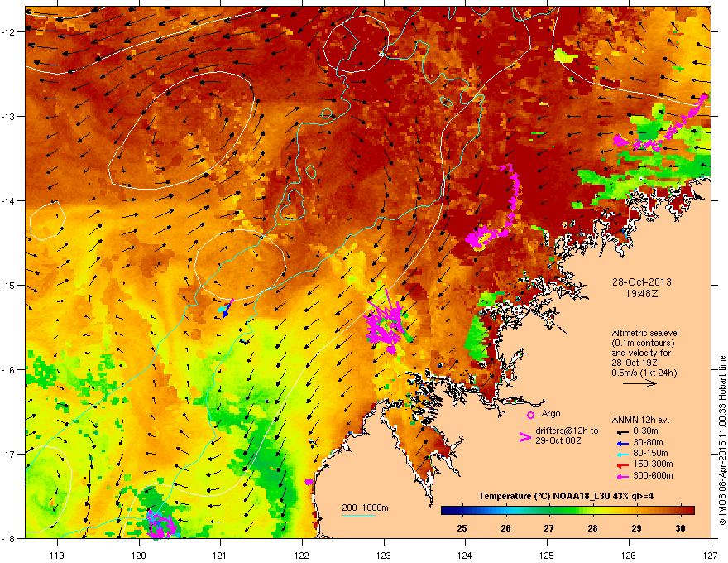Image resolution: width=728 pixels, height=563 pixels.
Task: Click the latitude axis label '-12'
Action: click(x=9, y=32)
